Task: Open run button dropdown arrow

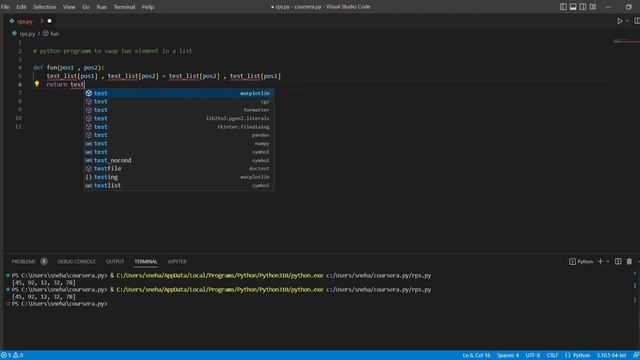Action: [x=627, y=21]
